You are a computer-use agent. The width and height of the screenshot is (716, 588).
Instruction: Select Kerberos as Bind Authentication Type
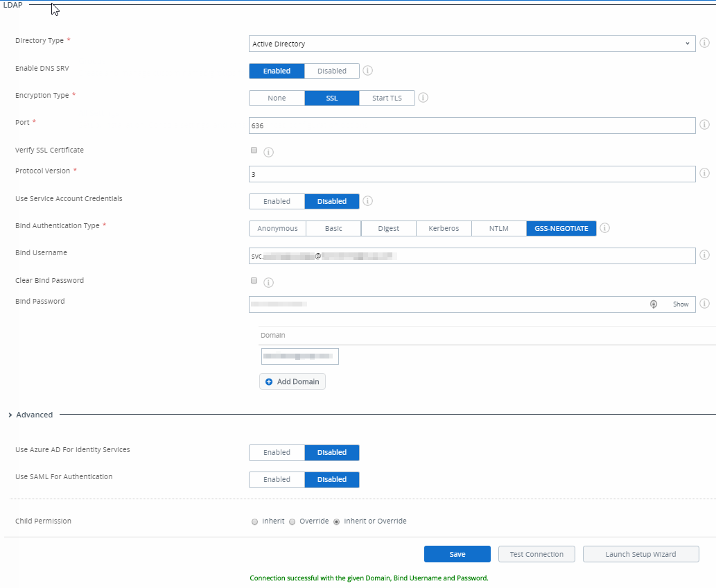[x=443, y=227]
